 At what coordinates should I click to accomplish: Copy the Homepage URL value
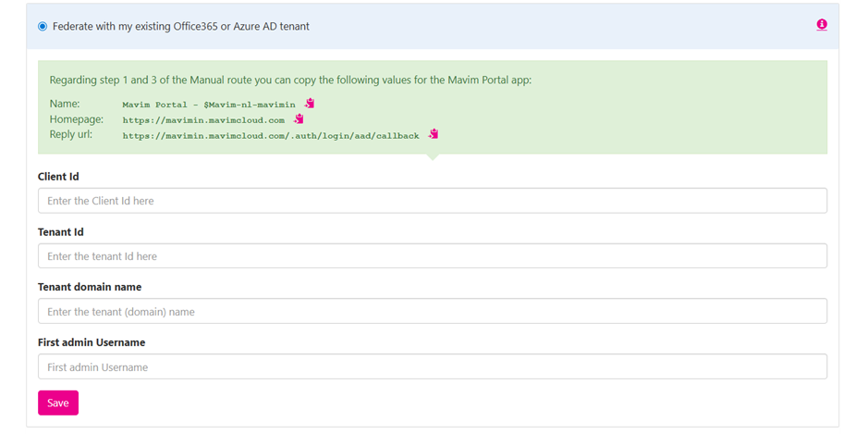(299, 119)
